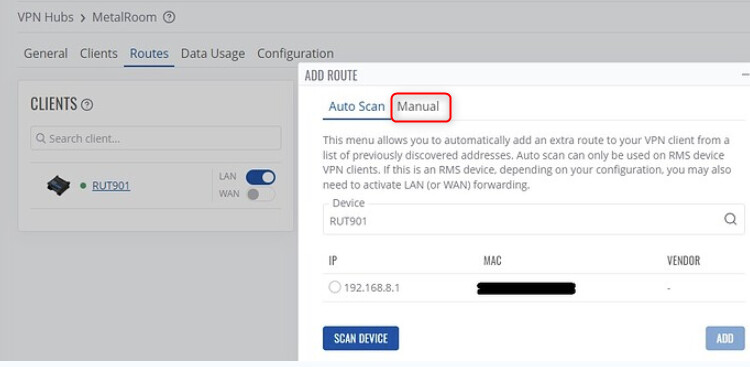750x367 pixels.
Task: Open the Clients tab
Action: [99, 53]
